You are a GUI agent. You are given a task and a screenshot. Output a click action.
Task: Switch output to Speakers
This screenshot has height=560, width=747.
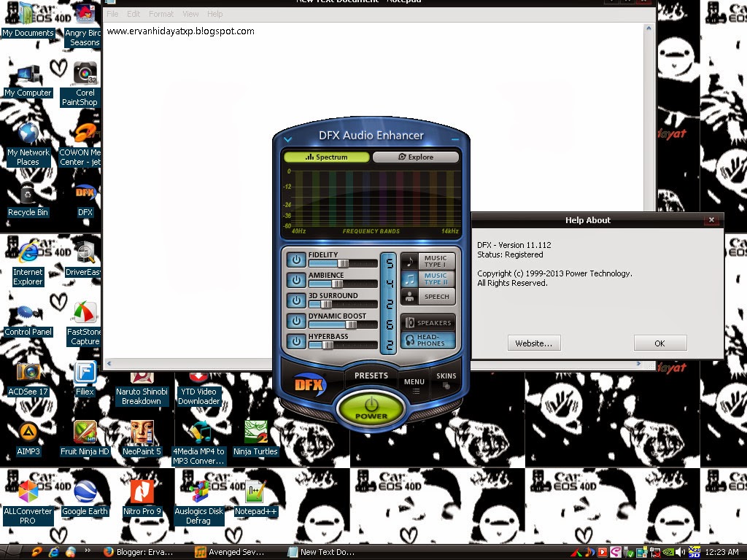[x=427, y=322]
